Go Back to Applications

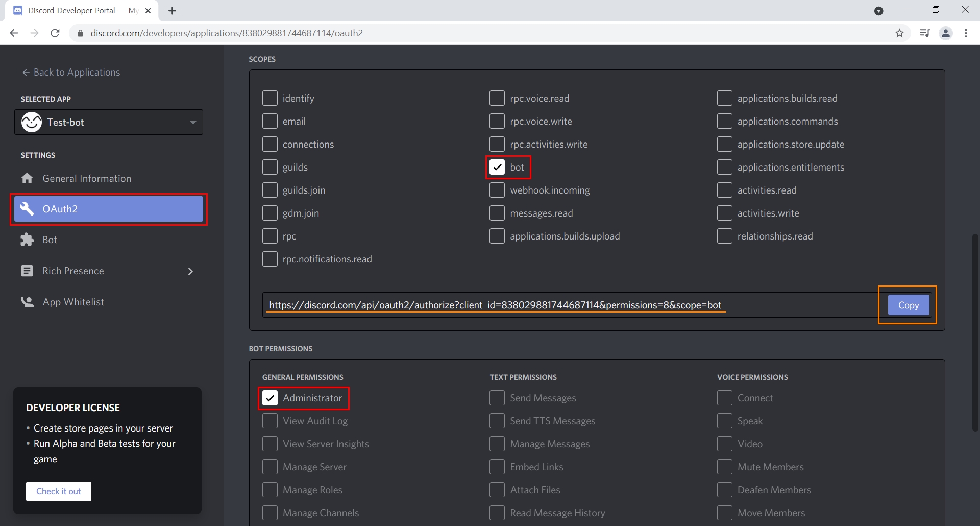coord(71,72)
